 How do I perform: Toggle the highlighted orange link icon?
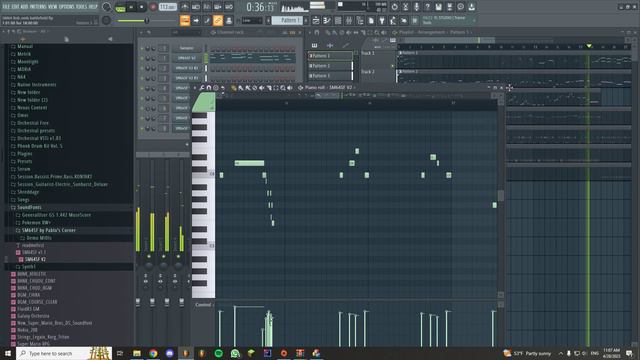click(218, 20)
